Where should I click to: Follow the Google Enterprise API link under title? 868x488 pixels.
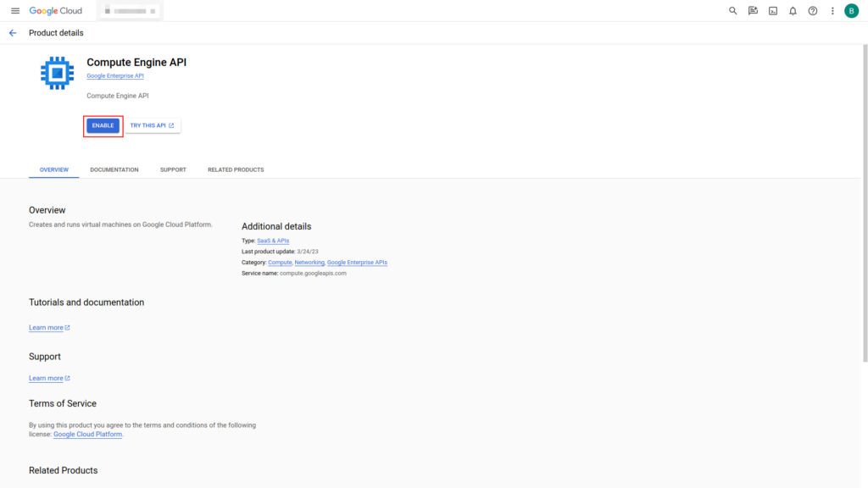(x=115, y=76)
